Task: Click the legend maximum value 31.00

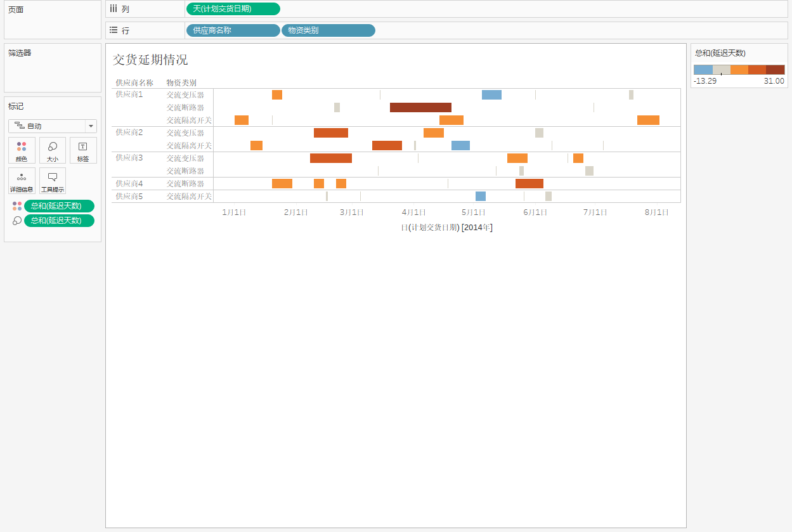Action: [x=774, y=81]
